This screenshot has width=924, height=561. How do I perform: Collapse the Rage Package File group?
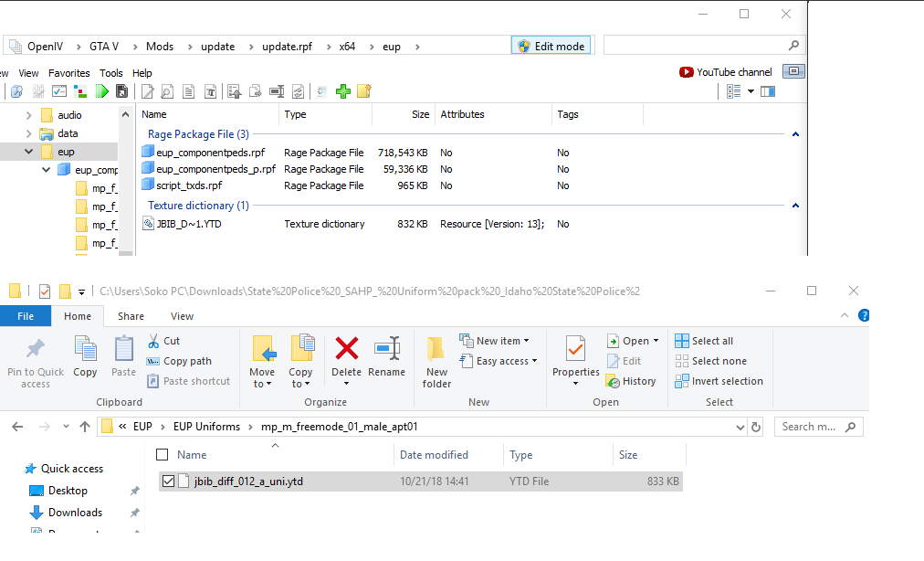point(795,134)
